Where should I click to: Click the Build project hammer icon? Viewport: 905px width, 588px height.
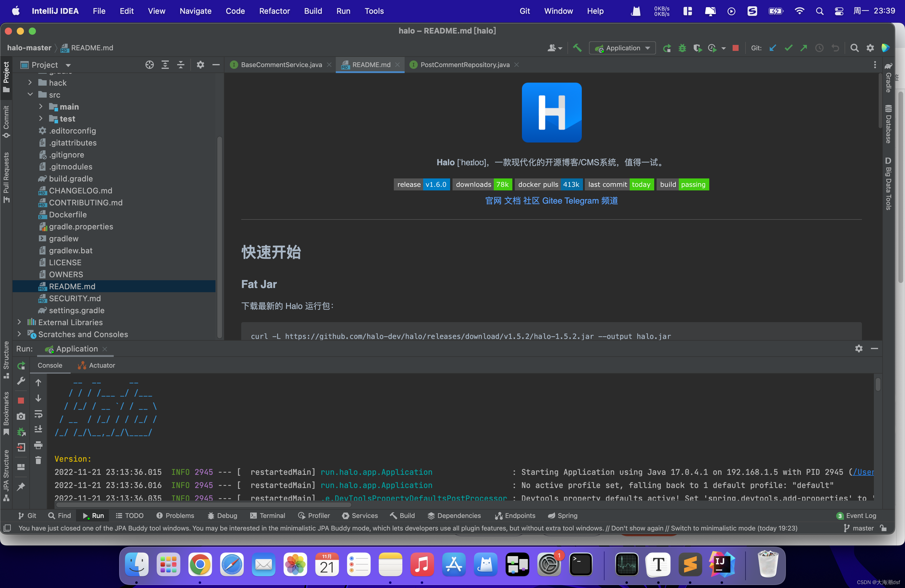577,48
